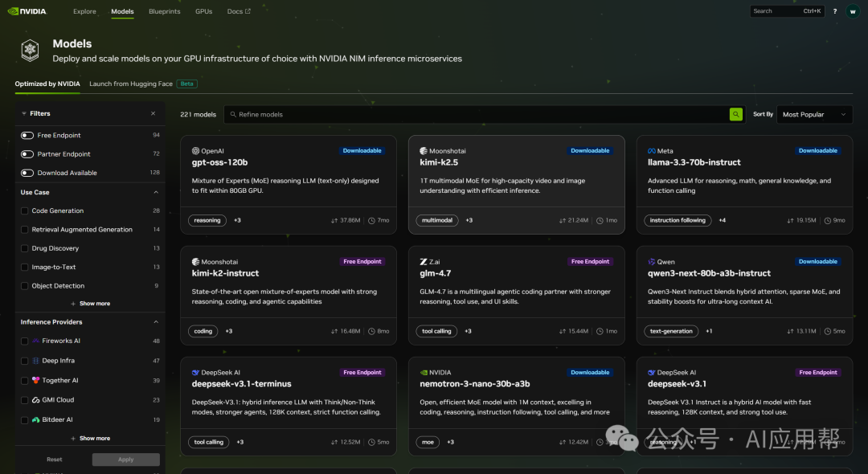This screenshot has height=474, width=868.
Task: Open the Blueprints nav item
Action: pos(165,11)
